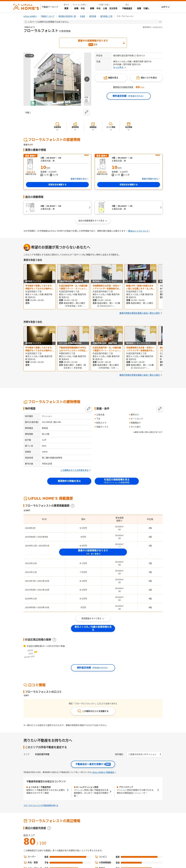186x868 pixels.
Task: Open 杉並区 breadcrumb link
Action: [82, 16]
